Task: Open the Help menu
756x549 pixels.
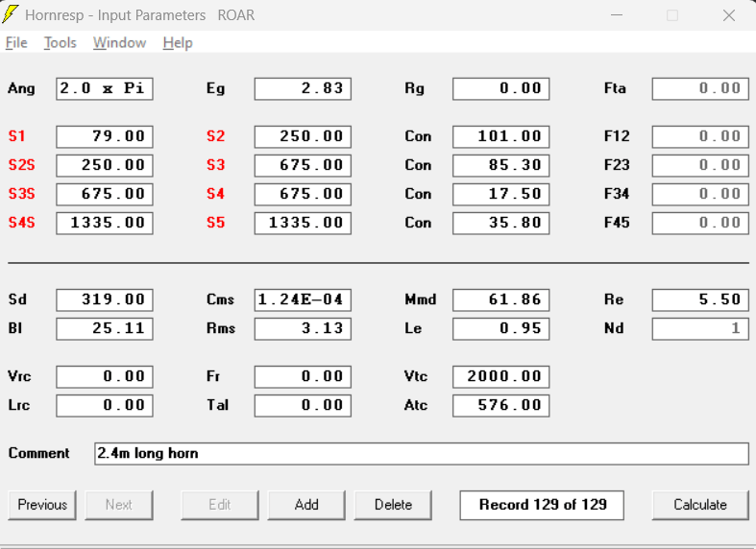Action: click(178, 43)
